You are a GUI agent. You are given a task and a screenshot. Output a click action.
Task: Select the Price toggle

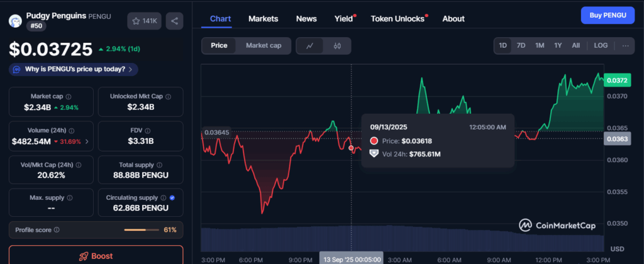(219, 46)
